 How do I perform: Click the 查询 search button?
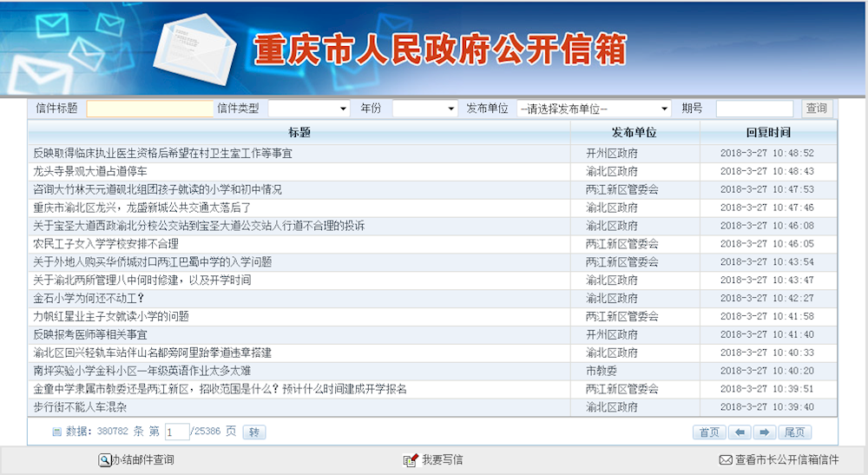tap(816, 109)
